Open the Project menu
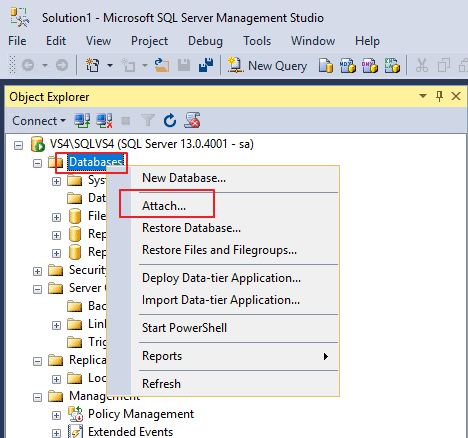This screenshot has height=438, width=468. click(149, 41)
